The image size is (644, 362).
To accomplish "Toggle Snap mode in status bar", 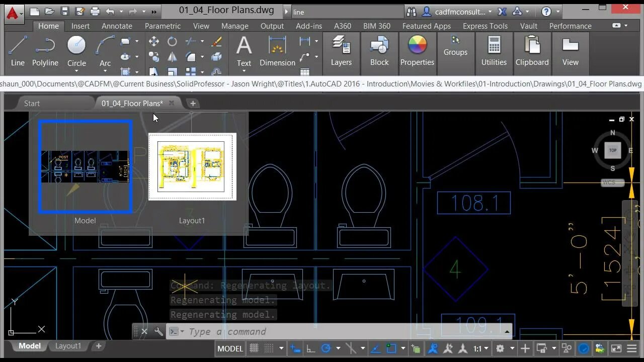I will click(269, 348).
